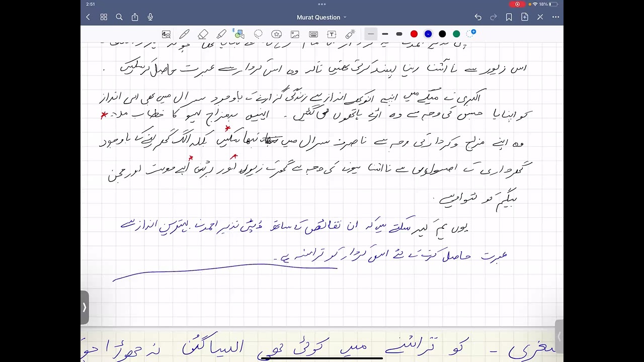Redo the last undone stroke
Viewport: 644px width, 362px height.
click(494, 17)
